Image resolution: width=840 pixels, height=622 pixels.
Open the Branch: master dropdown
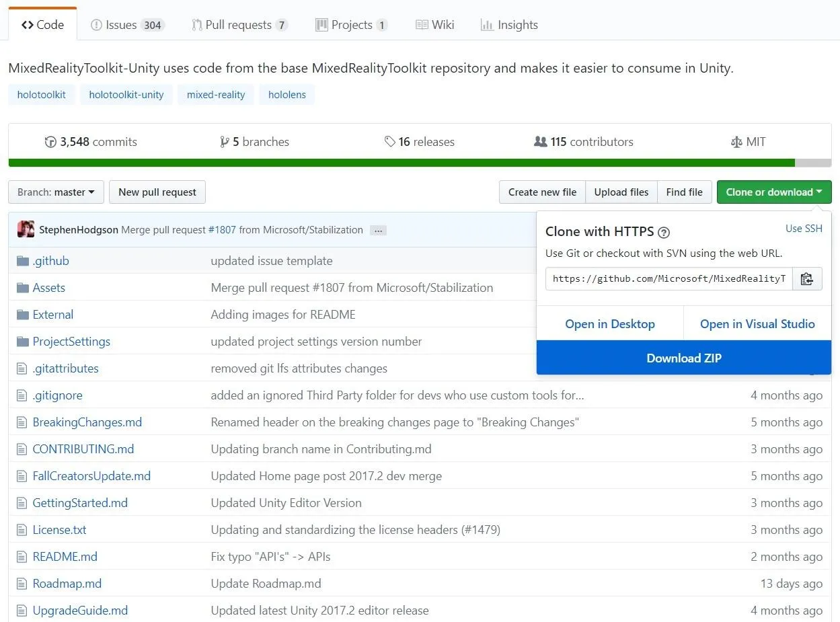(56, 192)
